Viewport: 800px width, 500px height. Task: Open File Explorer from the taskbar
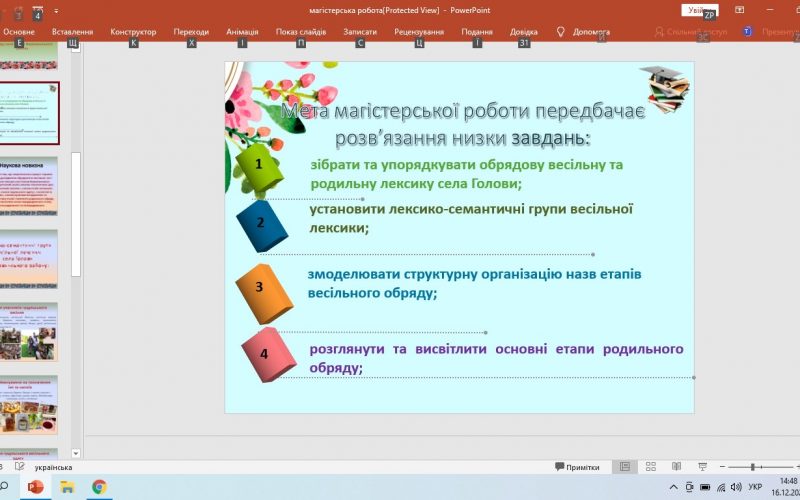coord(67,487)
